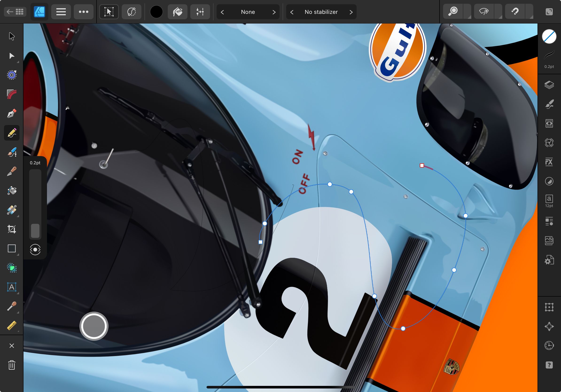Open the ellipsis overflow menu
Viewport: 561px width, 392px height.
pyautogui.click(x=83, y=12)
